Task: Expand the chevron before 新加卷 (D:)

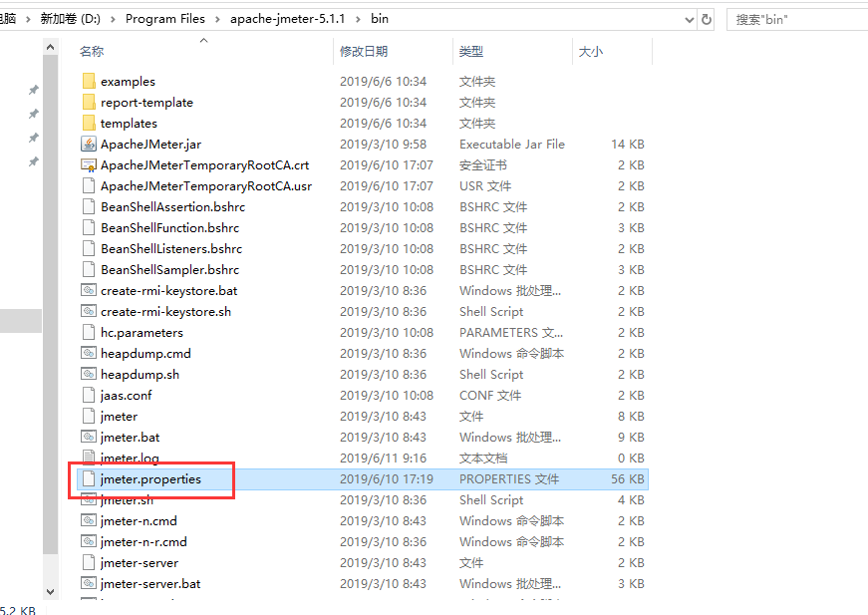Action: coord(28,19)
